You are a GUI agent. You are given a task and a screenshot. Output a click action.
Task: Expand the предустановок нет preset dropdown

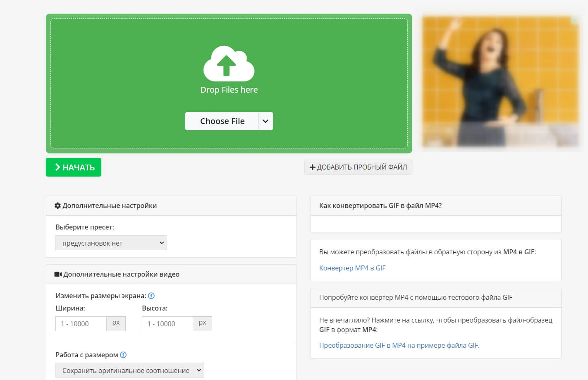[111, 243]
